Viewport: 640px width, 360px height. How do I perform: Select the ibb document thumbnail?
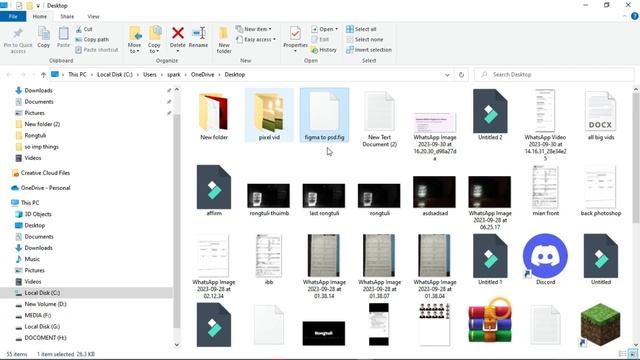pyautogui.click(x=269, y=259)
